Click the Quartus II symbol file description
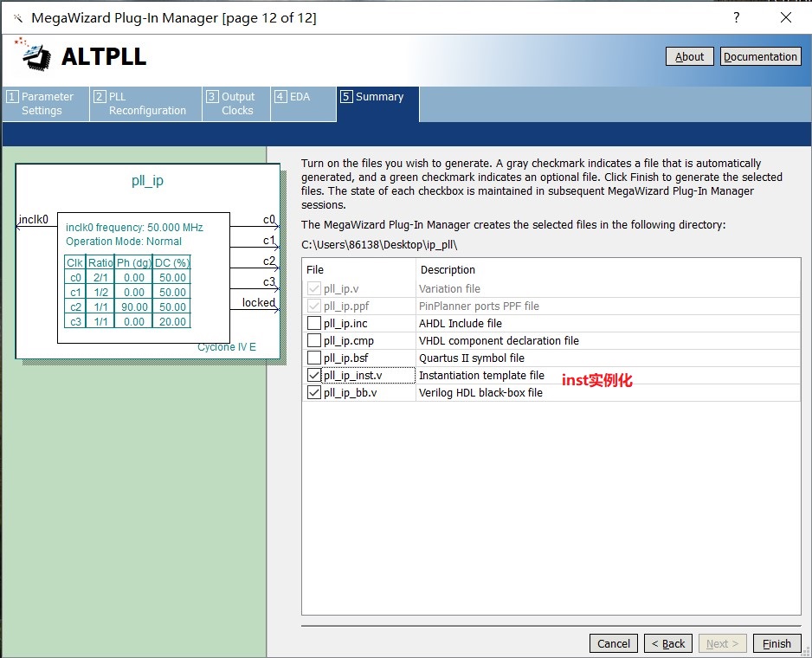 pos(472,358)
